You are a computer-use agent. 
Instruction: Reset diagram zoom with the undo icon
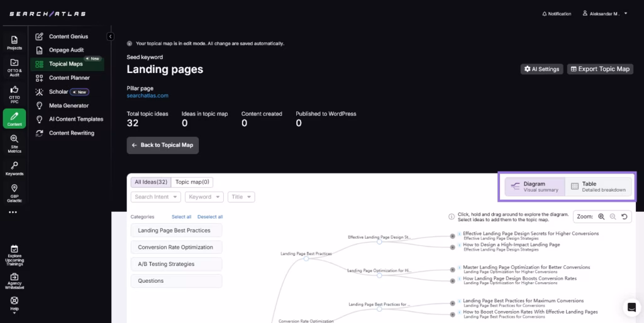tap(624, 217)
